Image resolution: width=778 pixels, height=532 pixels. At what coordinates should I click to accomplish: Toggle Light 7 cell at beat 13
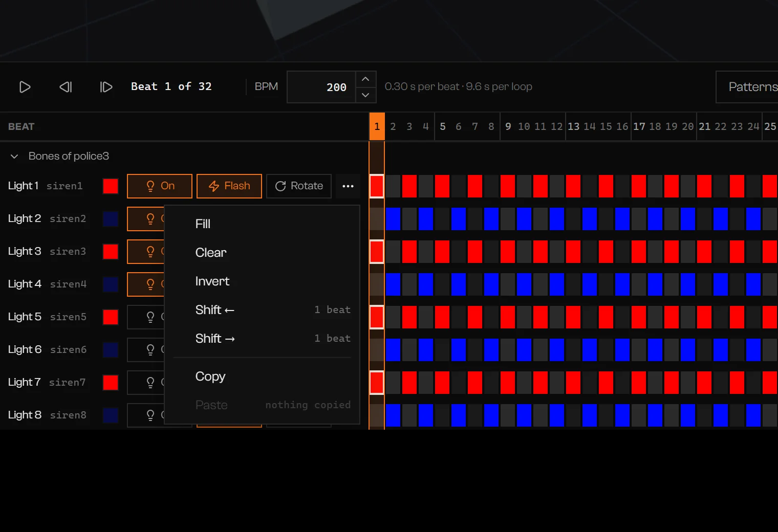pos(573,383)
